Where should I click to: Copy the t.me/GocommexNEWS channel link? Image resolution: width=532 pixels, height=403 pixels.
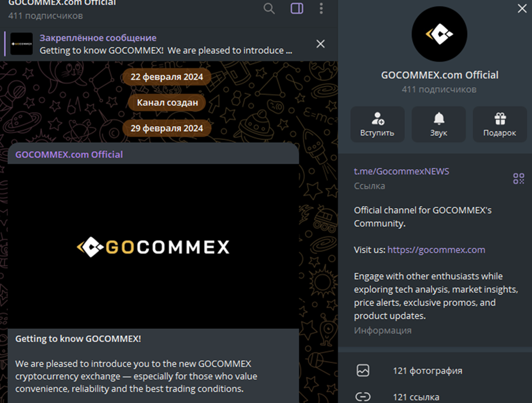tap(401, 172)
